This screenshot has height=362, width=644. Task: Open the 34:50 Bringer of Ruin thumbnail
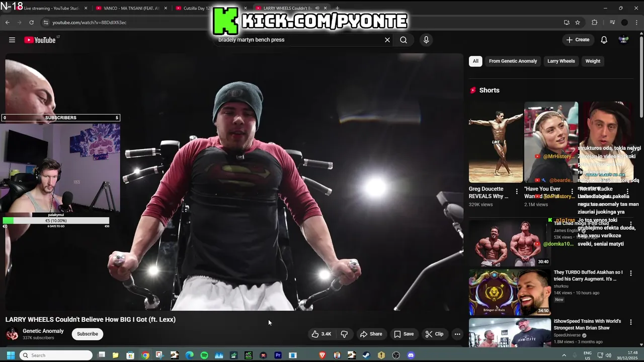[510, 292]
